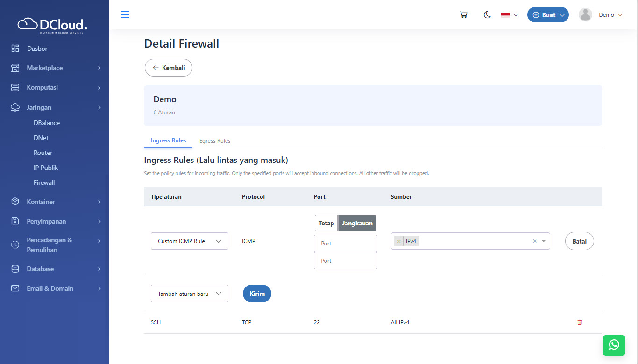Click the Kembali back button
Viewport: 638px width, 364px height.
(x=169, y=68)
